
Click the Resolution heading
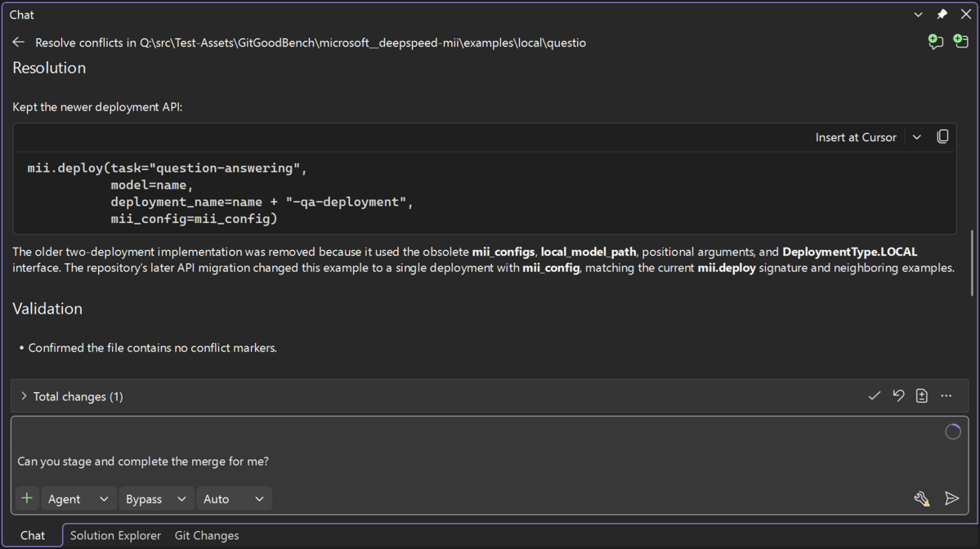49,68
